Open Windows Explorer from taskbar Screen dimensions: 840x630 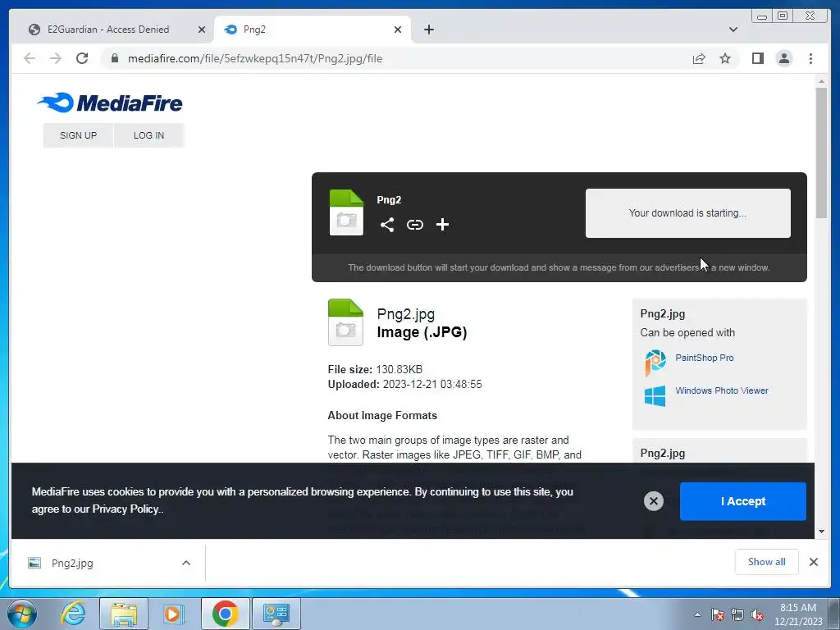(x=124, y=614)
